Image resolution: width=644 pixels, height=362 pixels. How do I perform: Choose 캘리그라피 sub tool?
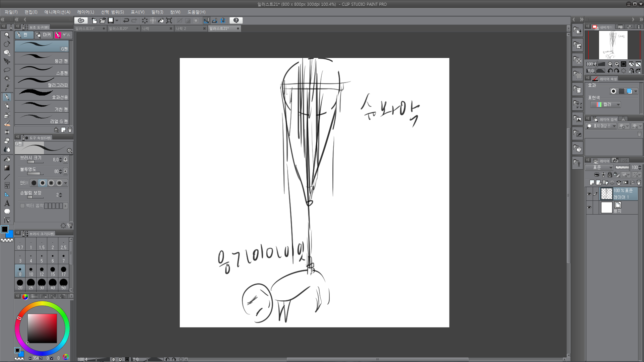(x=42, y=82)
